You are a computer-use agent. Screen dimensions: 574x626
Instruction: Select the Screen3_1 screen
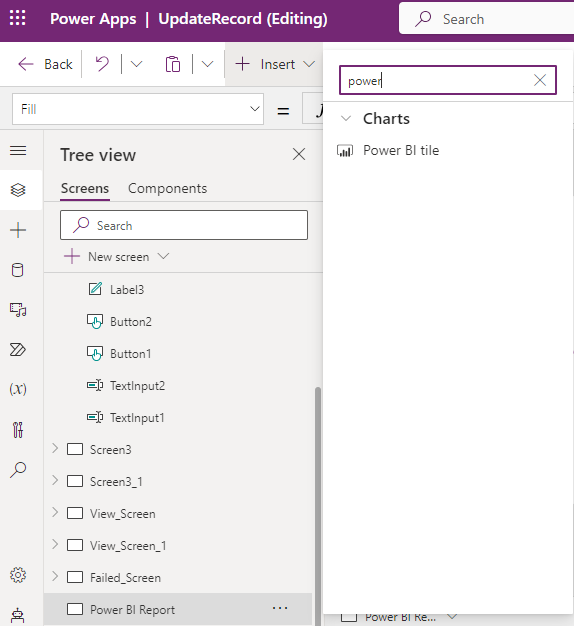[116, 481]
